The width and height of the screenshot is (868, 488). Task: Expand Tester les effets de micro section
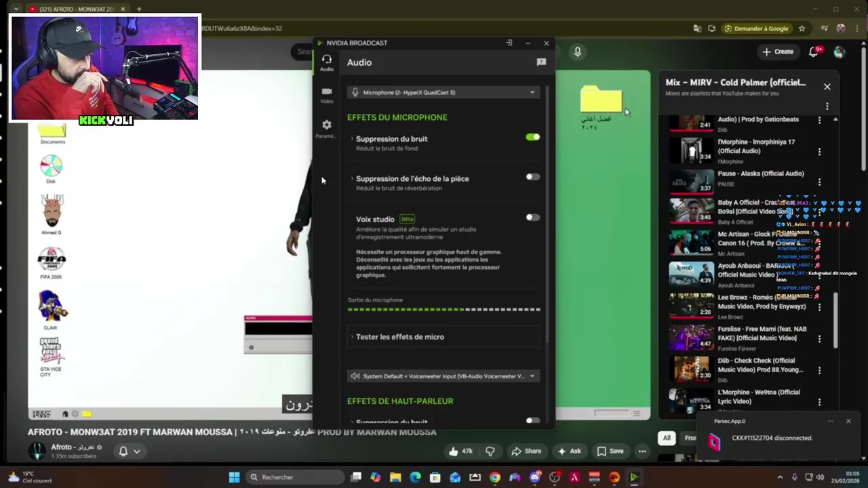(x=443, y=337)
